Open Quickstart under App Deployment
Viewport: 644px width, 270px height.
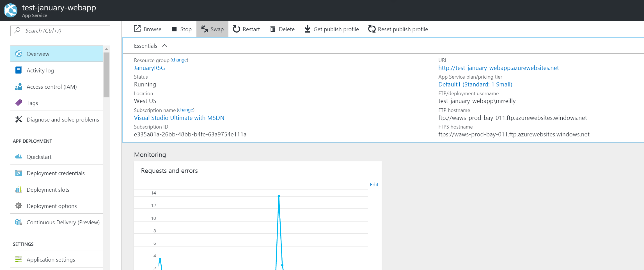tap(57, 157)
